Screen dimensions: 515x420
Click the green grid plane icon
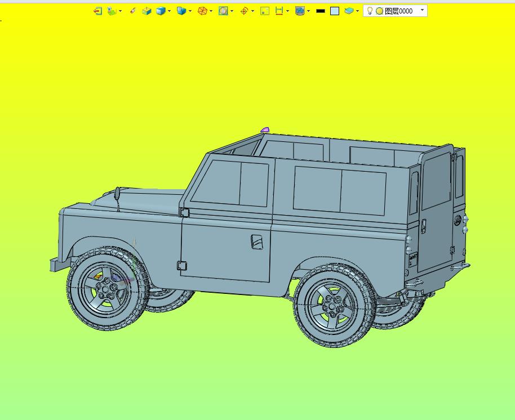(x=112, y=11)
